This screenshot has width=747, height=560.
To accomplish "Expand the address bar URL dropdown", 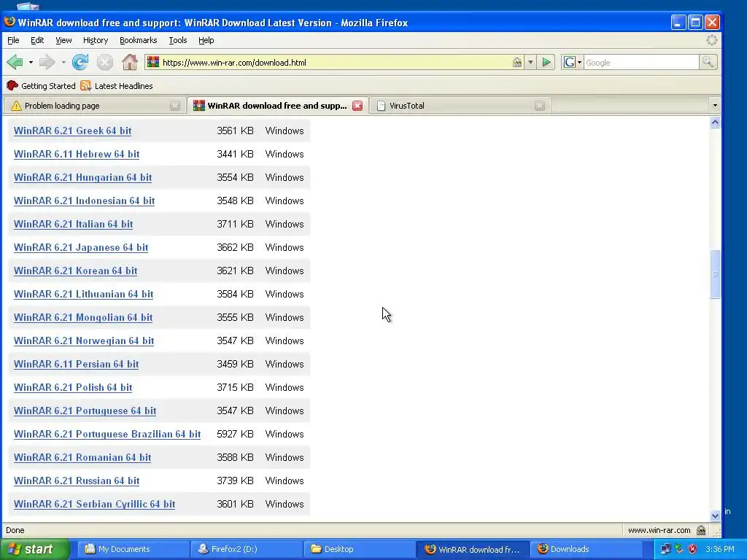I will click(530, 62).
